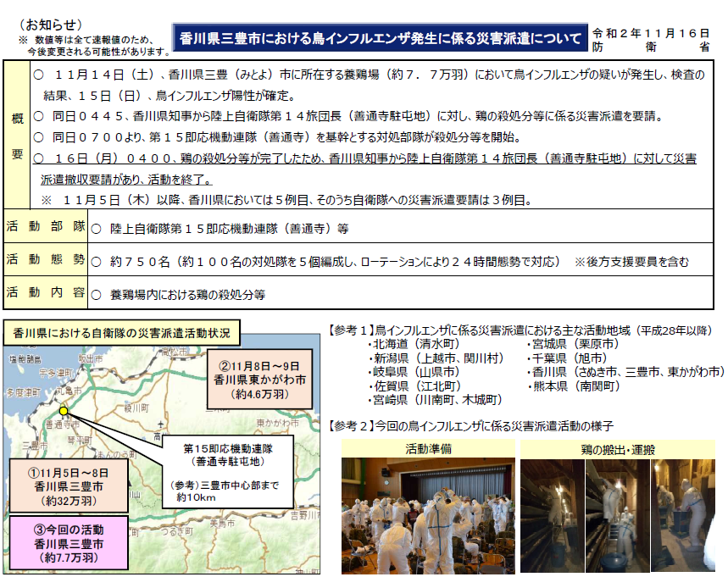Click the list item 新潟県(上越市、関川村)
The image size is (728, 577).
[436, 358]
